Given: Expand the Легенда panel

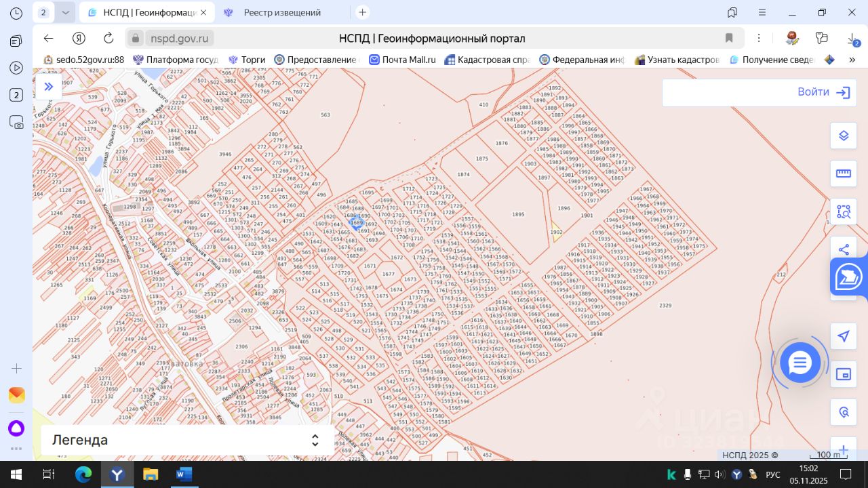Looking at the screenshot, I should tap(315, 440).
